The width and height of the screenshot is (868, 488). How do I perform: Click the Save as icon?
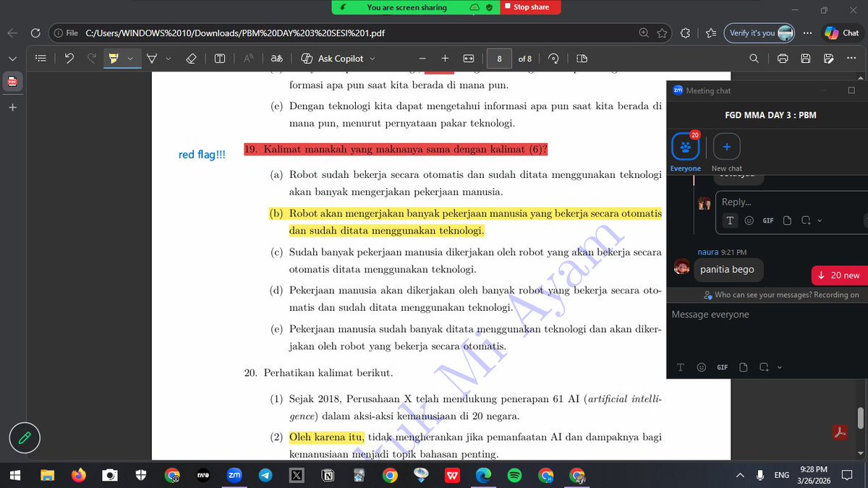827,59
